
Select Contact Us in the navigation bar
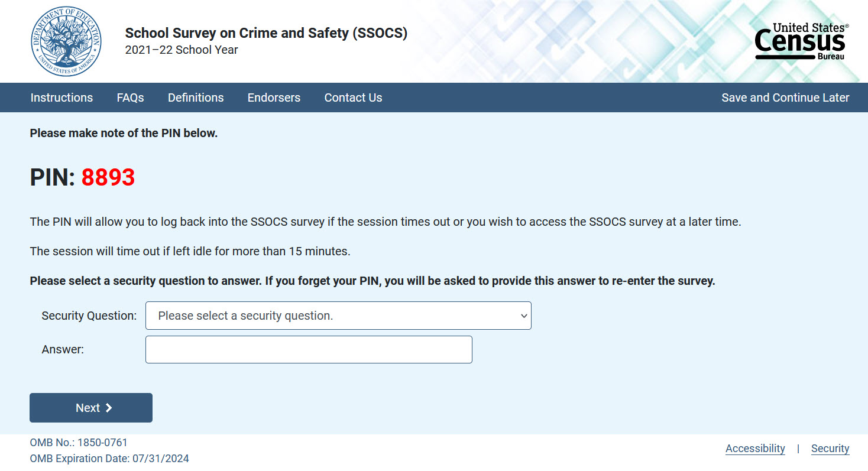(353, 98)
